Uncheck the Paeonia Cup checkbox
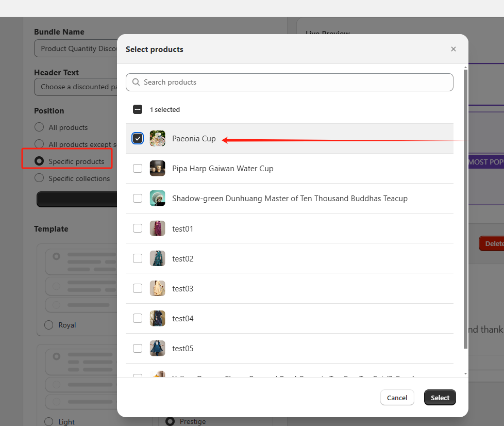The image size is (504, 426). [x=138, y=138]
